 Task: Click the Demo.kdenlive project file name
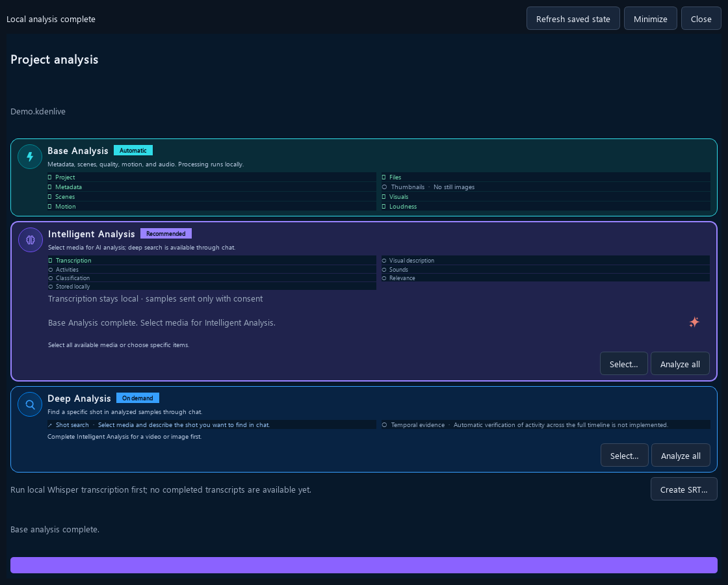[x=38, y=111]
